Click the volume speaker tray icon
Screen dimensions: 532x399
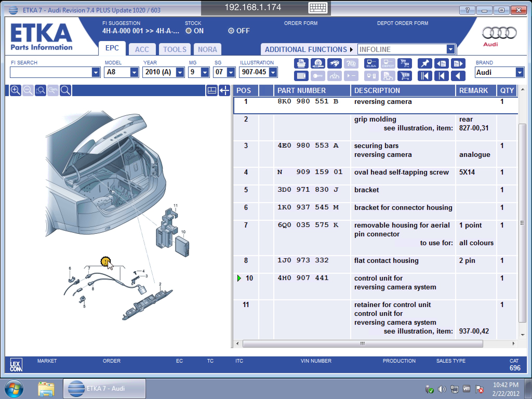[442, 389]
